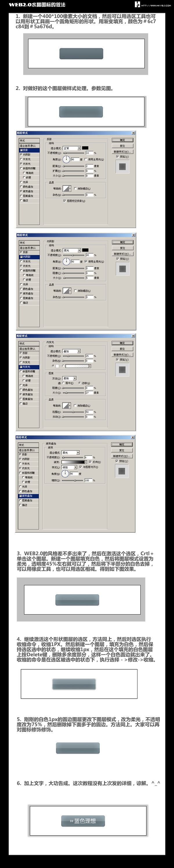
Task: Toggle 预览 checkbox in 内发光 dialog
Action: tap(117, 359)
